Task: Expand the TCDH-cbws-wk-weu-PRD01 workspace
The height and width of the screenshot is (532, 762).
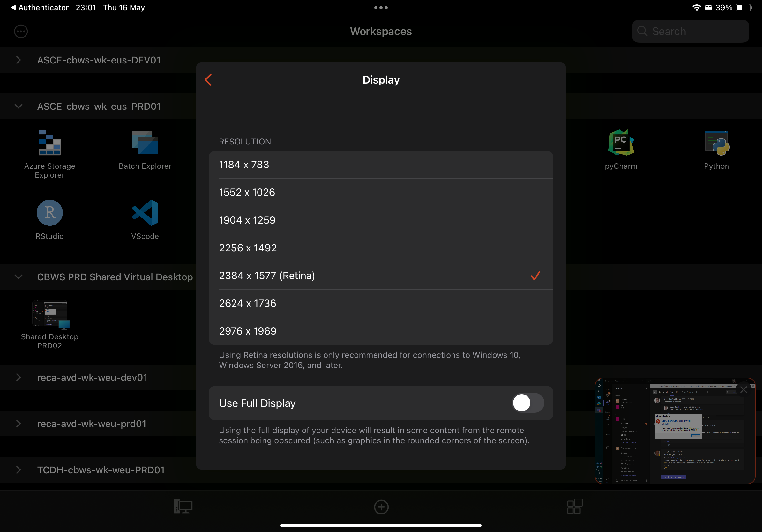Action: pos(18,469)
